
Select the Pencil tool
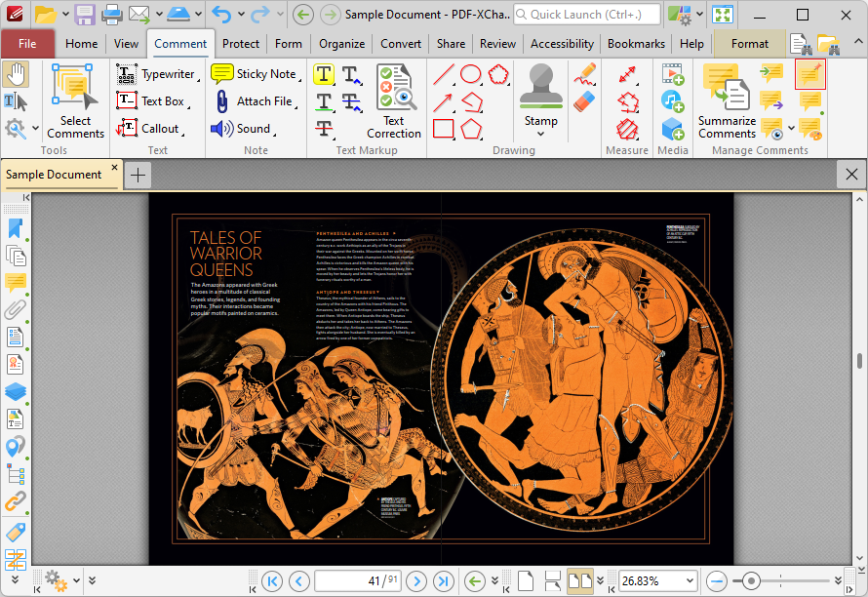(x=584, y=74)
